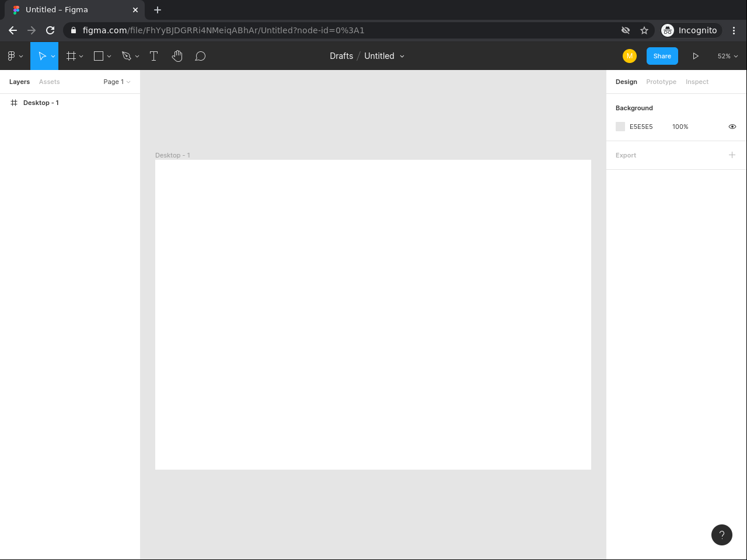Select the Frame tool
This screenshot has width=747, height=560.
[71, 56]
